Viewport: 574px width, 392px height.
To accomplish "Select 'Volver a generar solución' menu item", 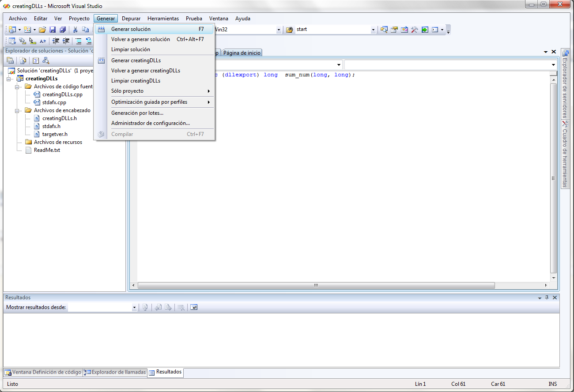I will click(x=154, y=39).
